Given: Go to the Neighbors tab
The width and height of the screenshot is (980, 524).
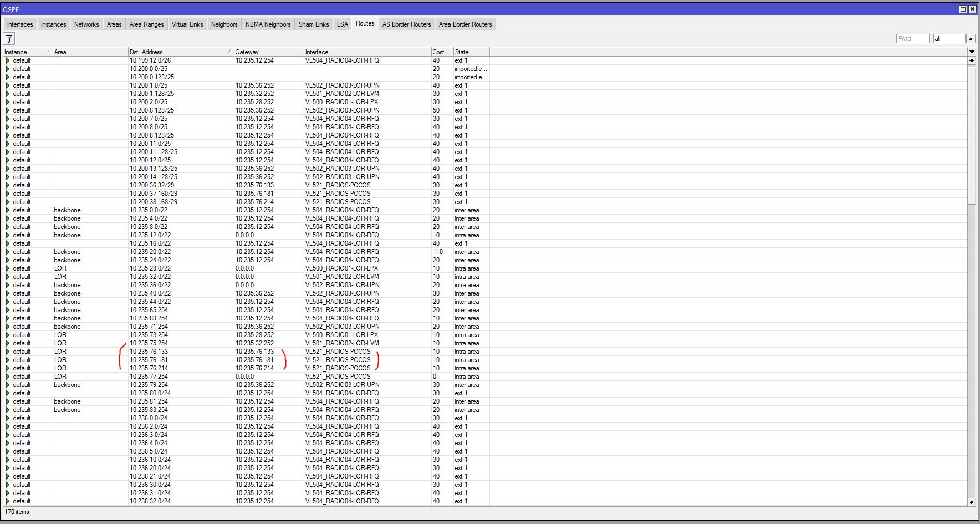Looking at the screenshot, I should 224,24.
